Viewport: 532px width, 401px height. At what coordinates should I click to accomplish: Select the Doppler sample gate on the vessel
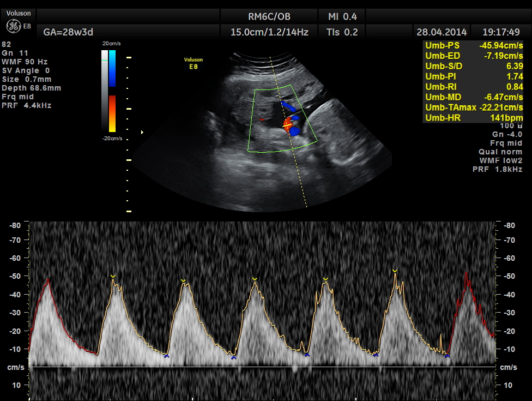[287, 125]
